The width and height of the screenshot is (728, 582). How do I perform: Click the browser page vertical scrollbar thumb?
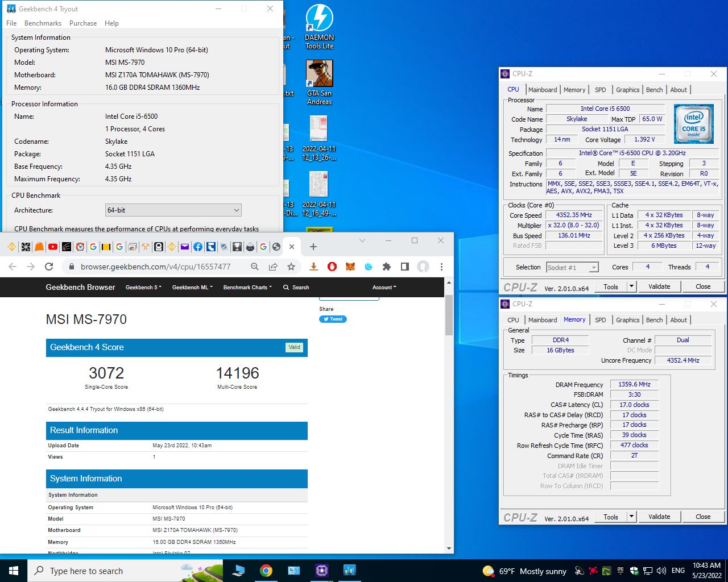pos(449,315)
